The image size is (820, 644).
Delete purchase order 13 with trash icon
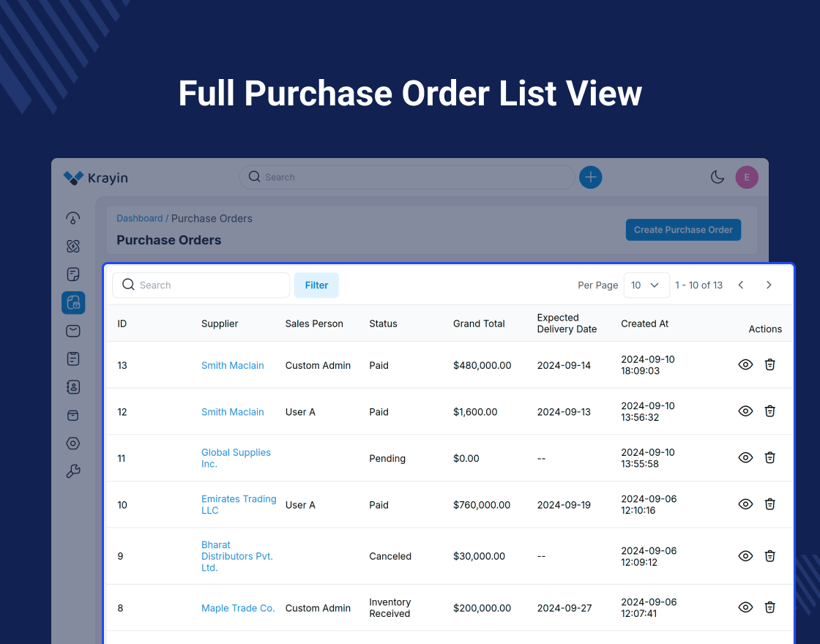769,364
